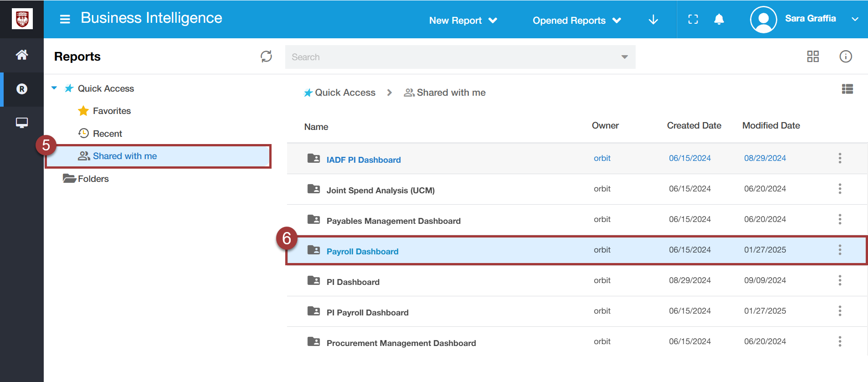Image resolution: width=868 pixels, height=382 pixels.
Task: Click owner orbit in IADF PI Dashboard row
Action: (602, 158)
